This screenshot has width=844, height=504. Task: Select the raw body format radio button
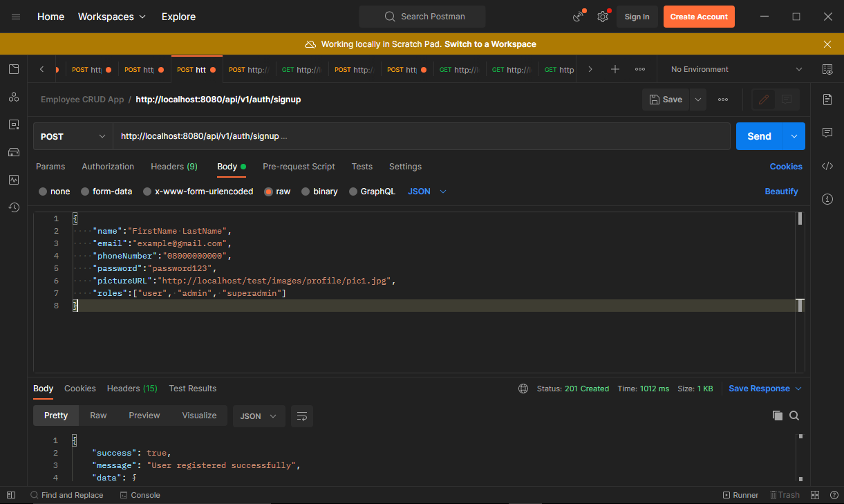coord(268,191)
